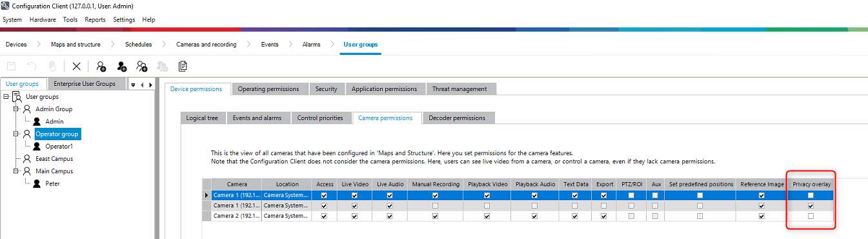Click the save floppy disk icon
868x239 pixels.
pyautogui.click(x=11, y=66)
